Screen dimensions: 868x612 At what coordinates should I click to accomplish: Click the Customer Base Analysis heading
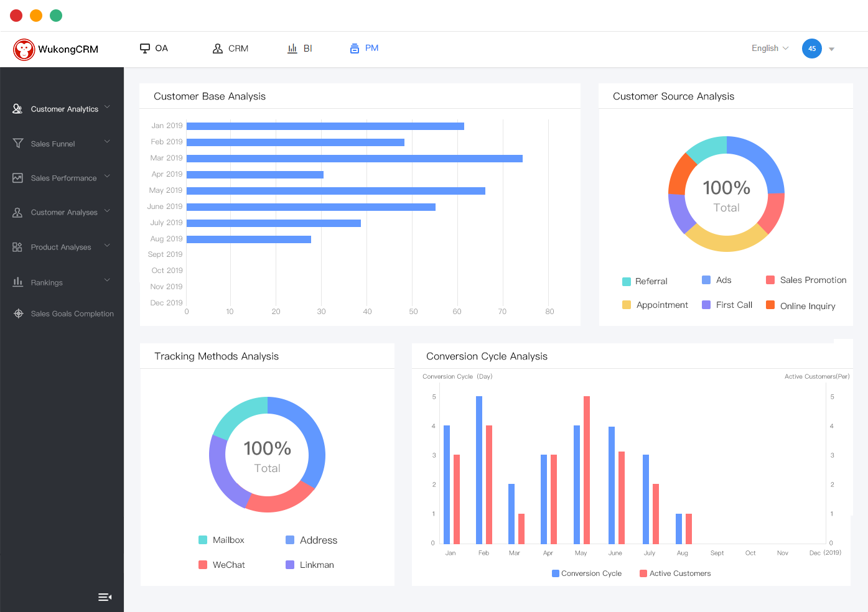point(210,96)
